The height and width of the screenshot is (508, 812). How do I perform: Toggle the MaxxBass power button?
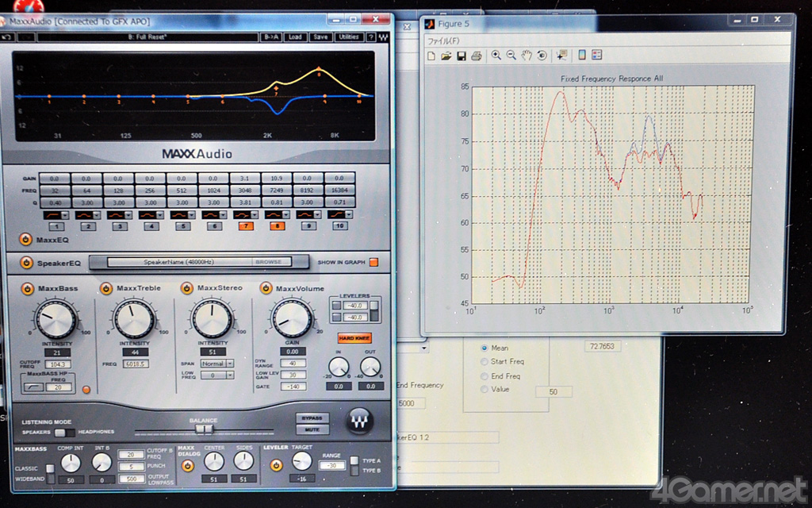point(26,288)
